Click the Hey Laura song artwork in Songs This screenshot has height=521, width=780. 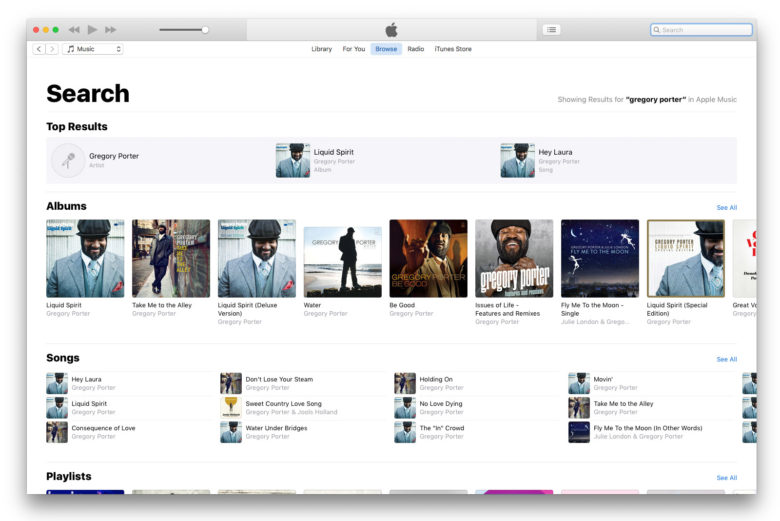57,384
